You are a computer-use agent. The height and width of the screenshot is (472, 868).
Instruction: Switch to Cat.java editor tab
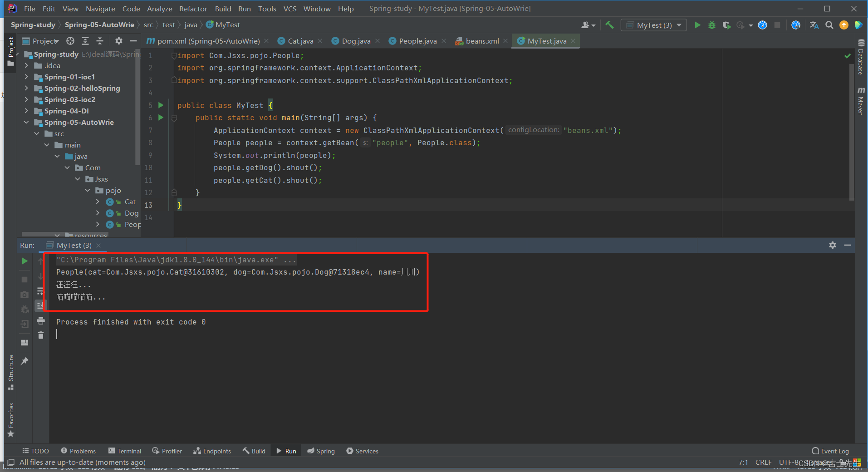[x=300, y=41]
